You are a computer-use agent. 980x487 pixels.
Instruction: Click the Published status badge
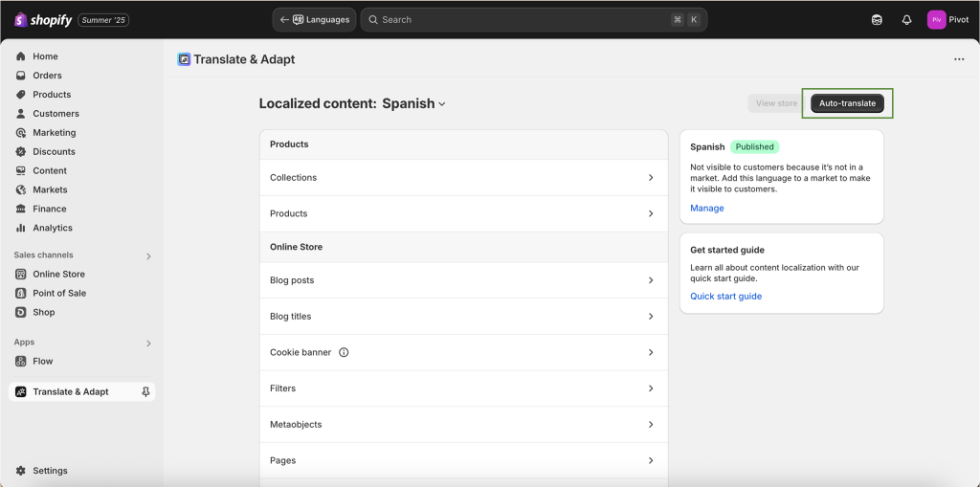pos(754,147)
